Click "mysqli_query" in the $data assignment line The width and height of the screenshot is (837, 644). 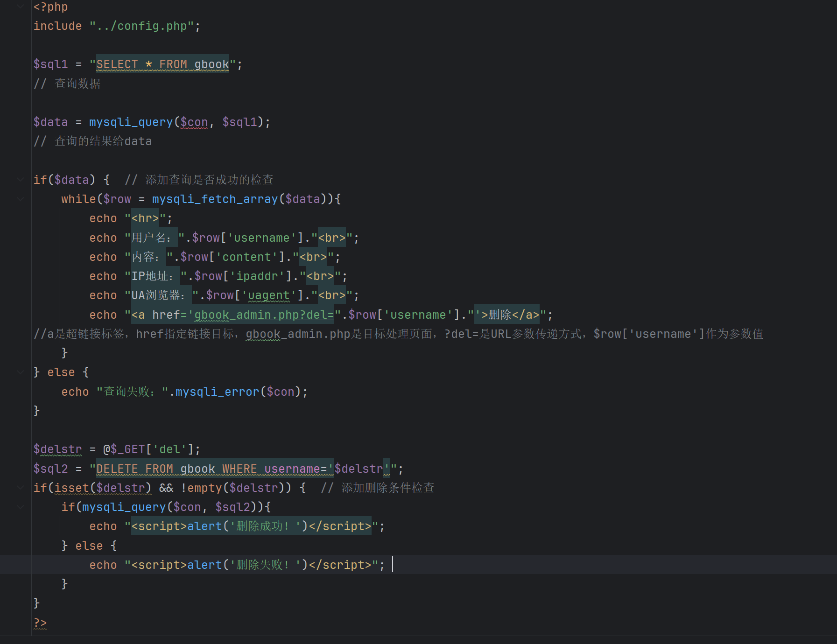pos(131,122)
